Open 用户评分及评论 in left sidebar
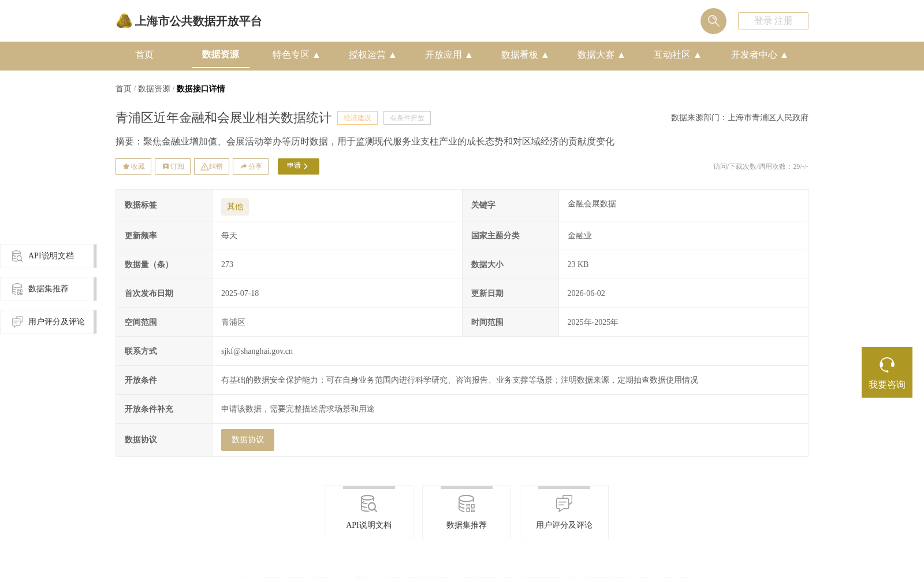The image size is (924, 578). pyautogui.click(x=49, y=322)
